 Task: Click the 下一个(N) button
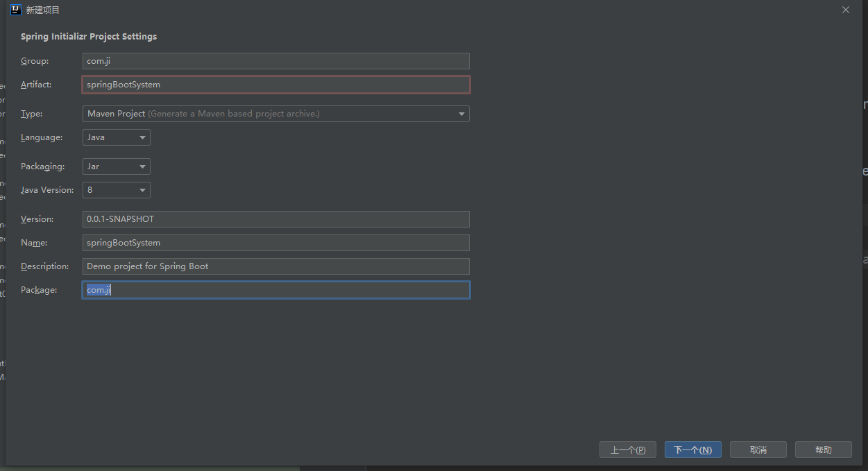point(692,449)
